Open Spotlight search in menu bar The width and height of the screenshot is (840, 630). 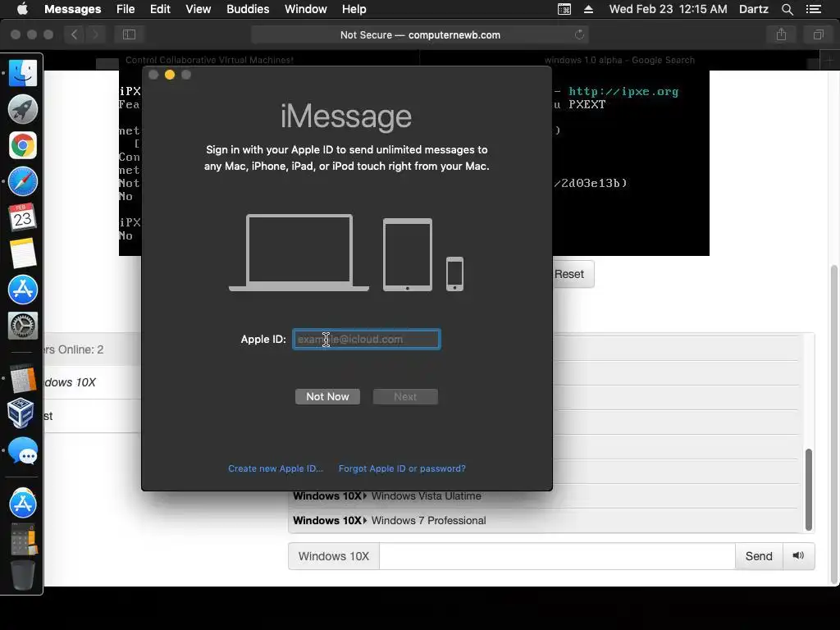(x=787, y=9)
